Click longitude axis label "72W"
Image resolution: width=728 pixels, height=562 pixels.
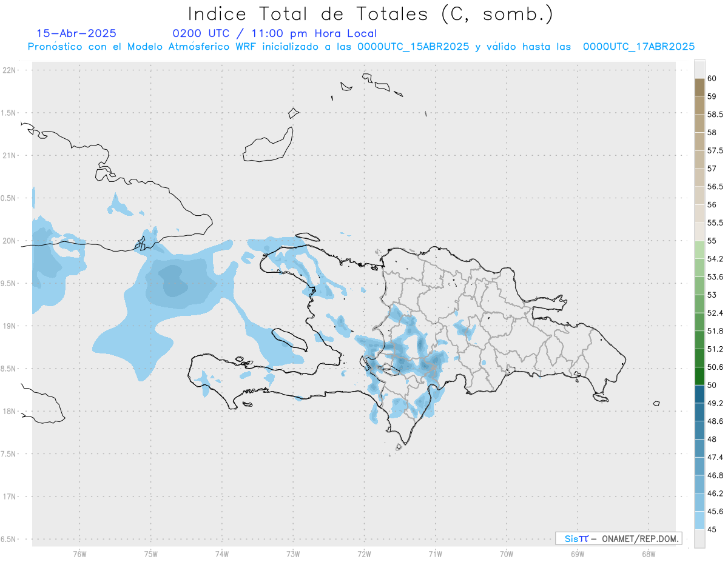click(x=364, y=554)
